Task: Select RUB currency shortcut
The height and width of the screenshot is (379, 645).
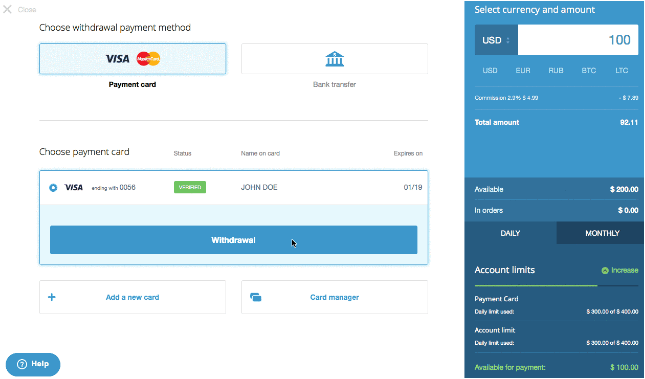Action: 556,70
